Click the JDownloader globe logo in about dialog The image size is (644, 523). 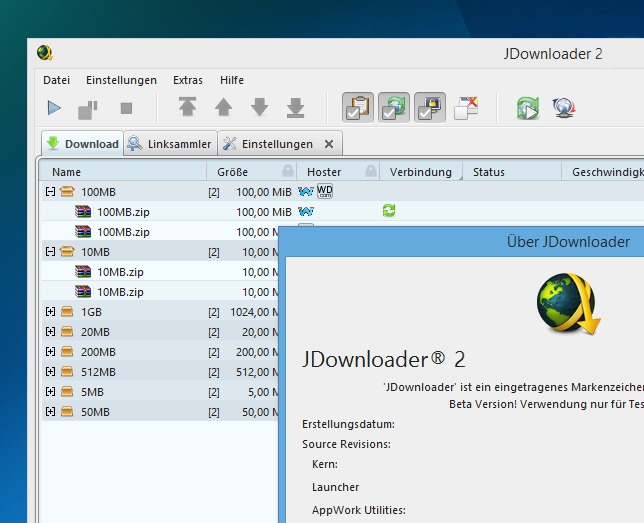pyautogui.click(x=568, y=304)
